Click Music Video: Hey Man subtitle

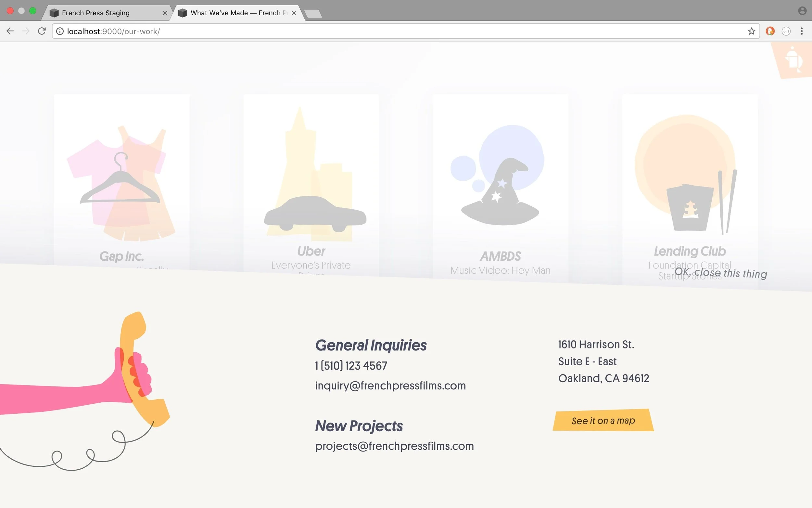(x=500, y=270)
